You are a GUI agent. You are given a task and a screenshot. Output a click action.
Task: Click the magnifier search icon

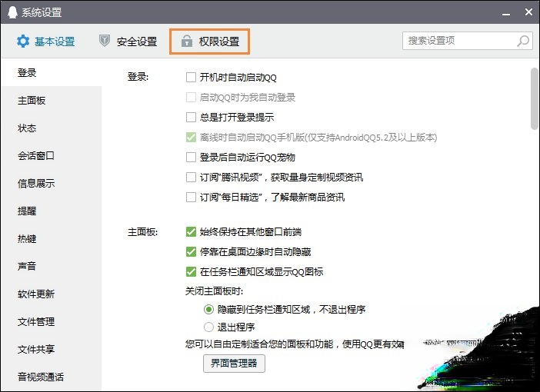coord(523,41)
